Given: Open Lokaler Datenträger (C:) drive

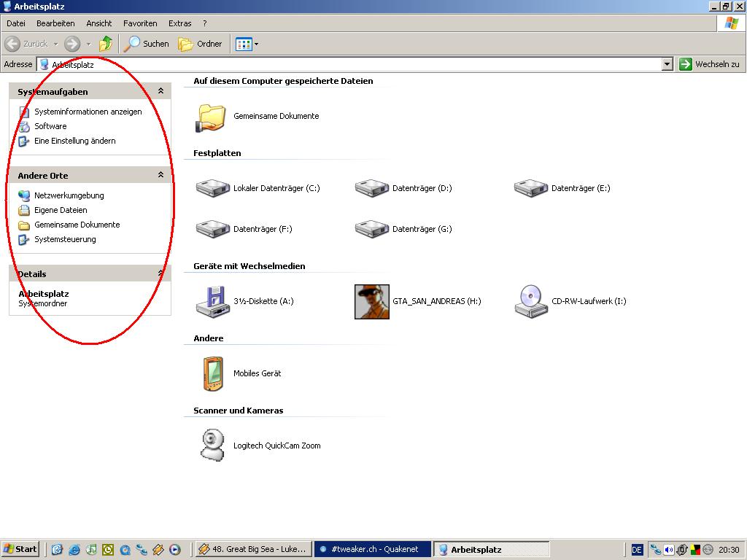Looking at the screenshot, I should pos(212,188).
